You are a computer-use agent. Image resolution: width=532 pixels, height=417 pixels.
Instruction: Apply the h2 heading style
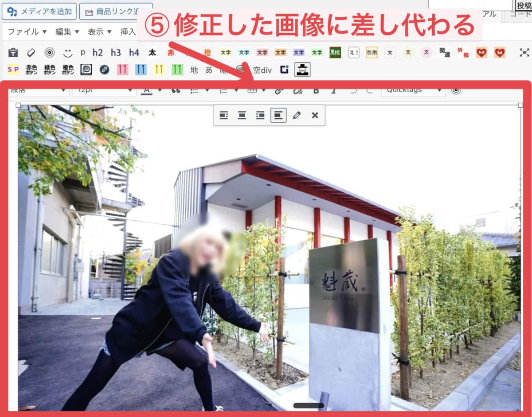pyautogui.click(x=98, y=53)
